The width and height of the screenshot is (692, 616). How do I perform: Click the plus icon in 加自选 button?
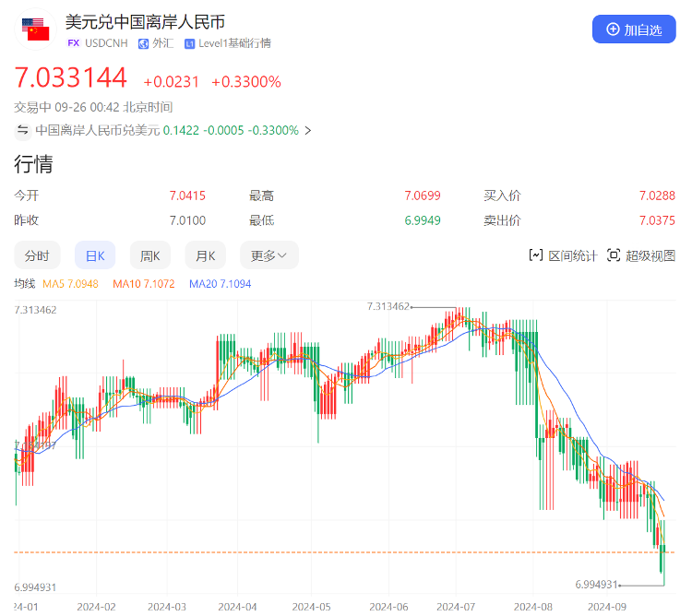coord(613,30)
